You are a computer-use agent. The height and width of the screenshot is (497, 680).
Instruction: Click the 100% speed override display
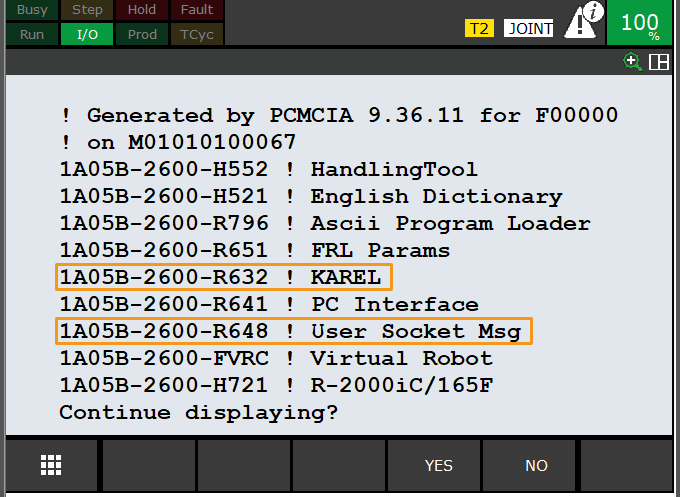(640, 24)
